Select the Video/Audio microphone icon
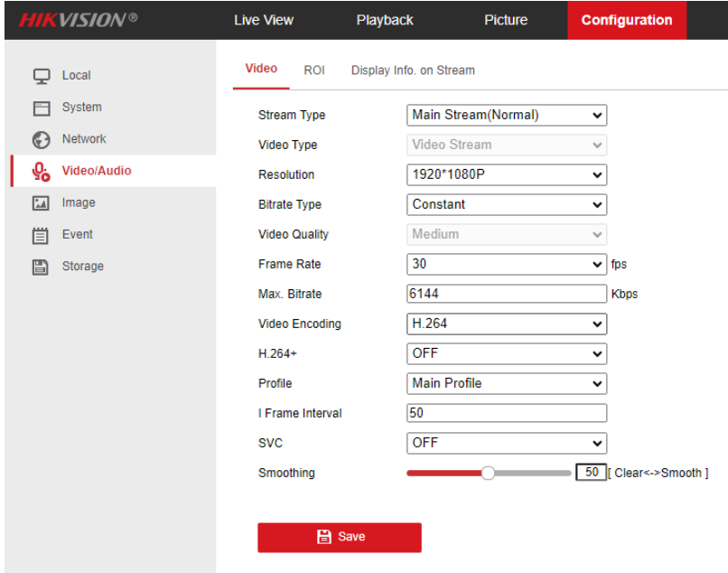Viewport: 728px width, 573px height. click(x=41, y=171)
